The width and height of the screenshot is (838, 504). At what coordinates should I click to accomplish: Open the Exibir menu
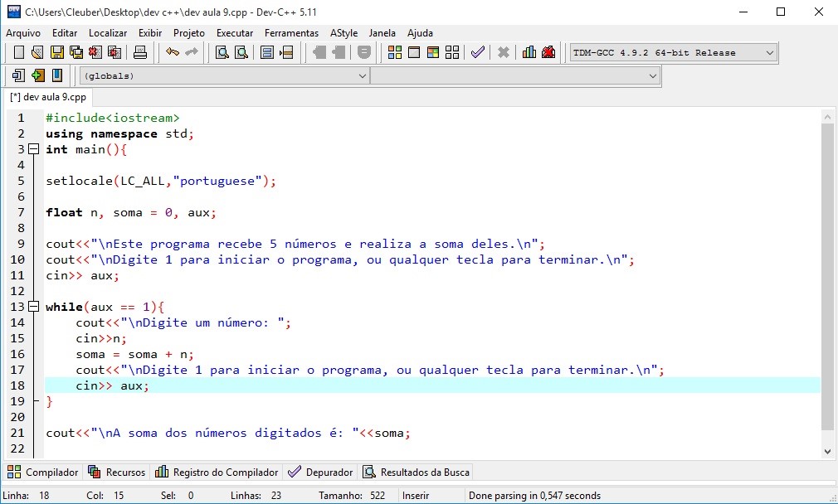150,33
